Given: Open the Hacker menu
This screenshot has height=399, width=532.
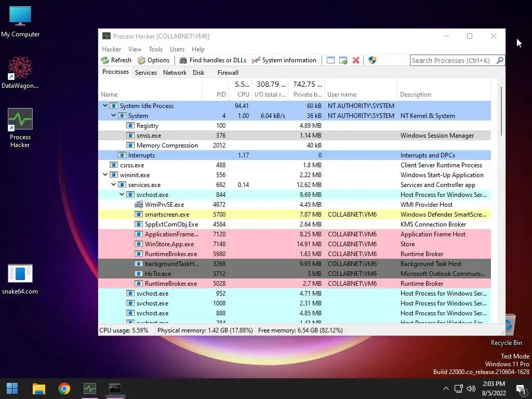Looking at the screenshot, I should pos(111,49).
